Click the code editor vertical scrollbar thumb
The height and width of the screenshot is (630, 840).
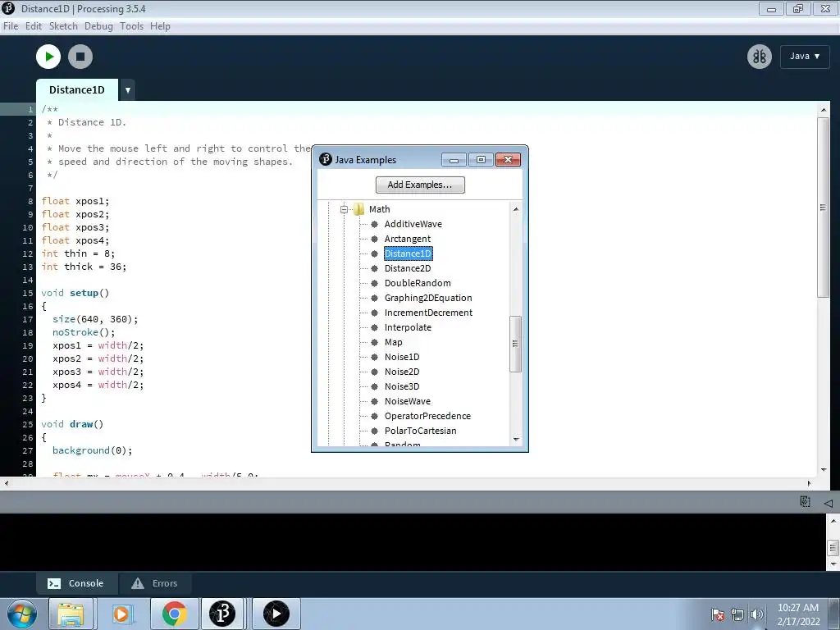pos(823,208)
